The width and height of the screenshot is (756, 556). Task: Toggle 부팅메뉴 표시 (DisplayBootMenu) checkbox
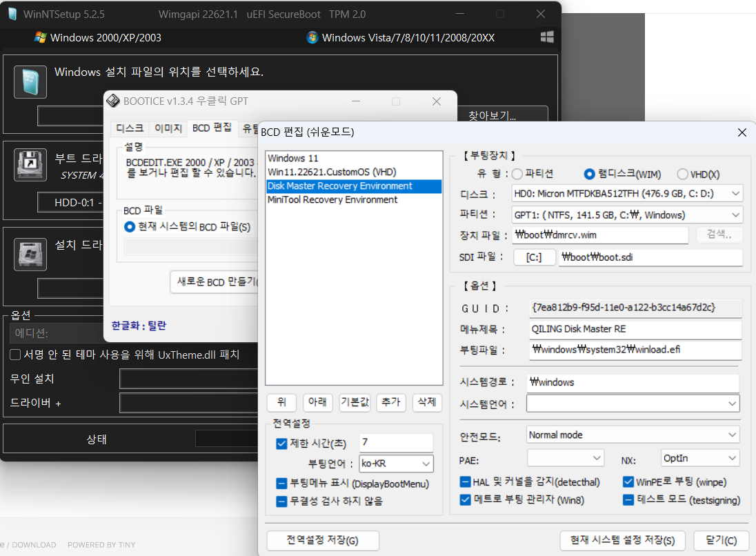point(281,484)
